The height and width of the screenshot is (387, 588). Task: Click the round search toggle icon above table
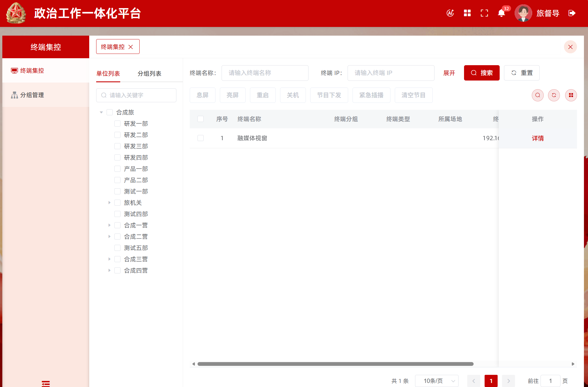pyautogui.click(x=538, y=95)
